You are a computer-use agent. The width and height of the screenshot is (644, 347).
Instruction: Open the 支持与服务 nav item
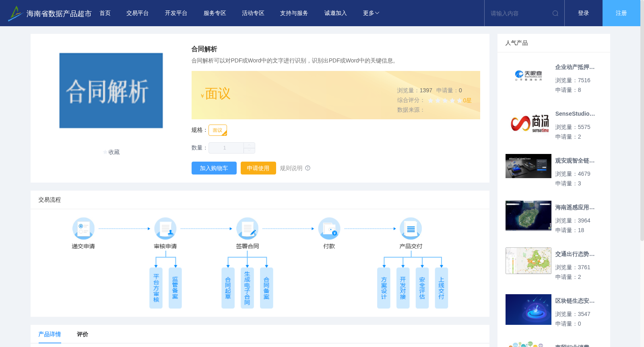pyautogui.click(x=294, y=13)
